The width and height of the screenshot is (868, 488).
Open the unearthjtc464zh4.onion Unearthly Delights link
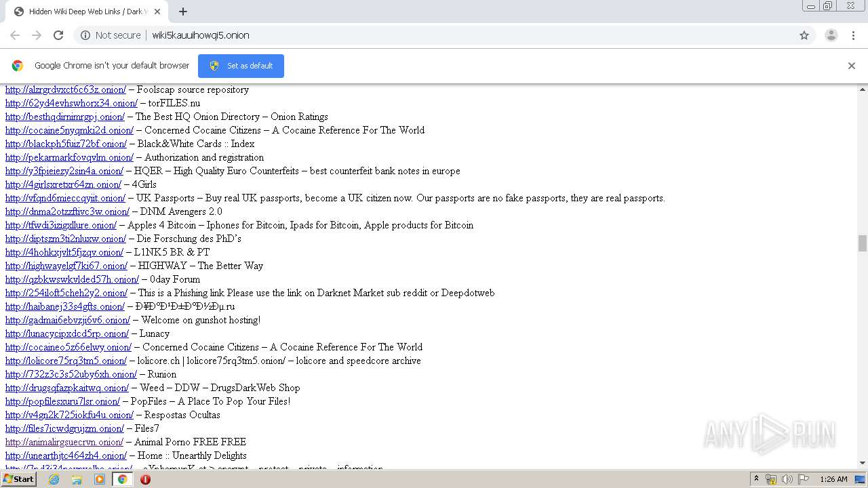tap(66, 455)
